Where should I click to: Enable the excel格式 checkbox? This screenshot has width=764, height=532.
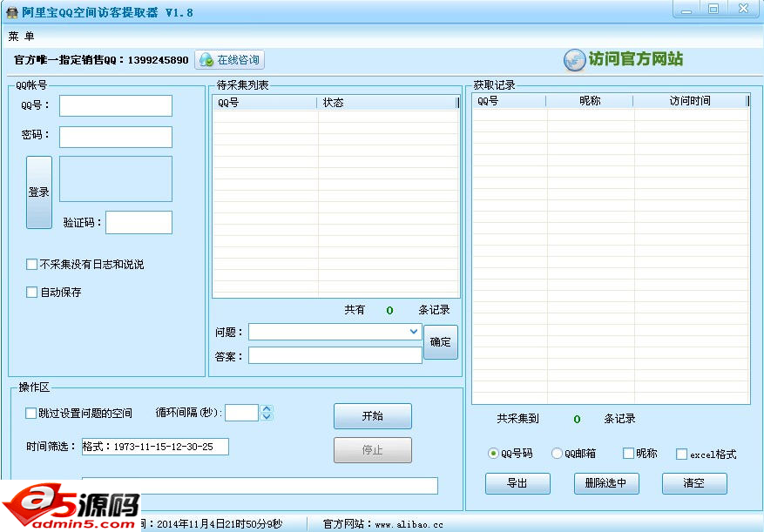point(681,454)
